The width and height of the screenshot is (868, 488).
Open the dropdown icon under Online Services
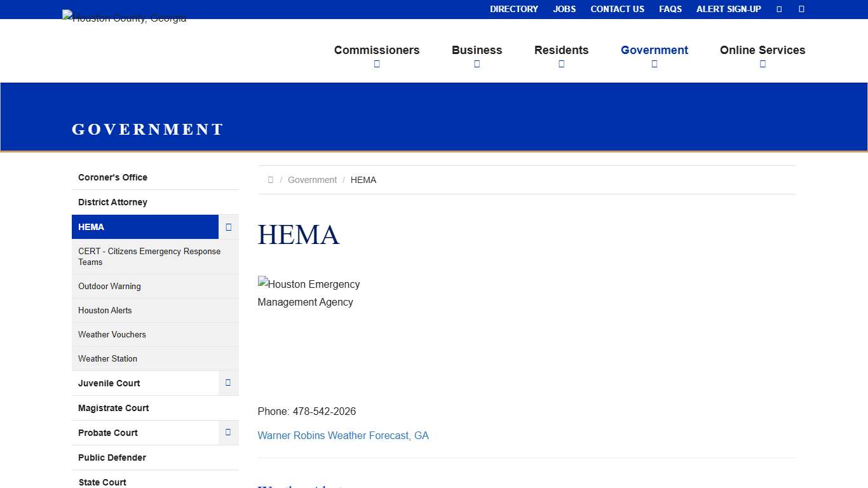[763, 64]
